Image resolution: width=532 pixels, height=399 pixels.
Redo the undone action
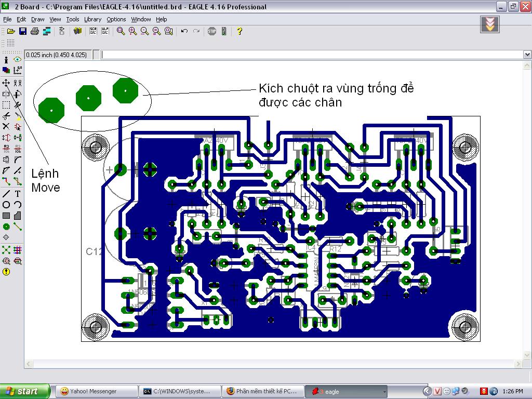[196, 31]
